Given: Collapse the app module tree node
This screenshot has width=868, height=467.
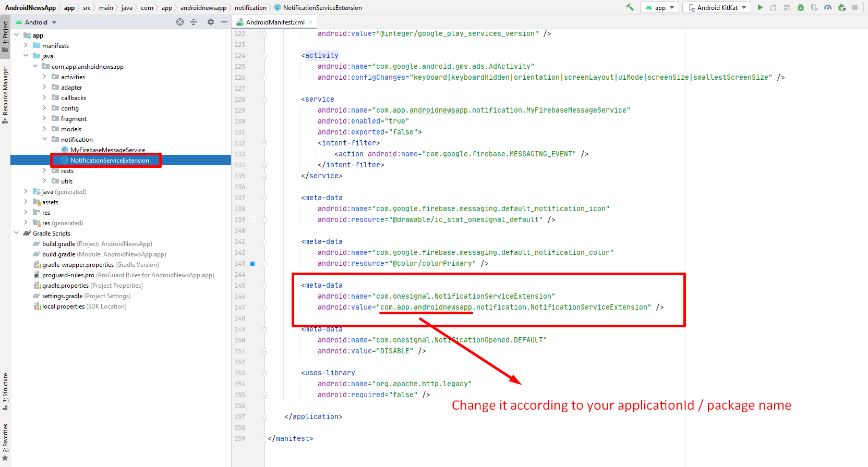Looking at the screenshot, I should tap(17, 35).
